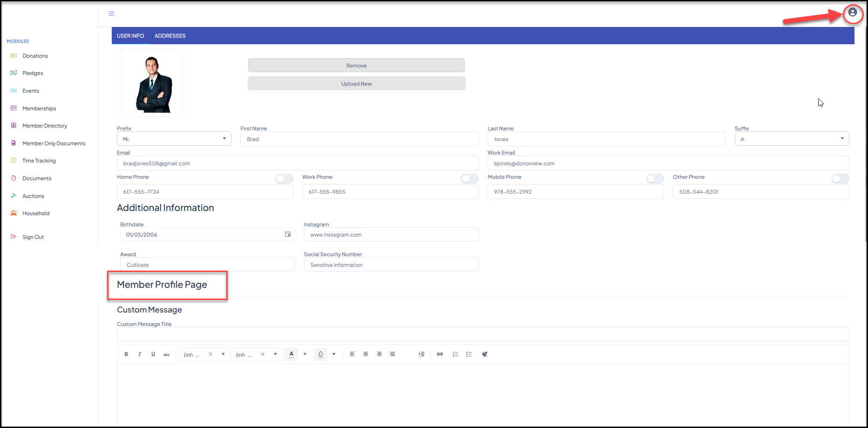Image resolution: width=868 pixels, height=428 pixels.
Task: Apply bold formatting in message editor
Action: tap(126, 354)
